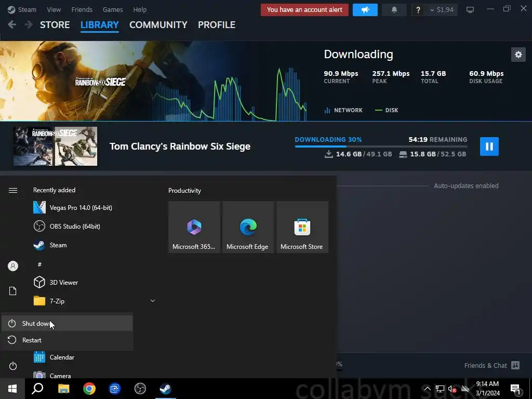Expand the Start menu hamburger
532x399 pixels.
[13, 190]
